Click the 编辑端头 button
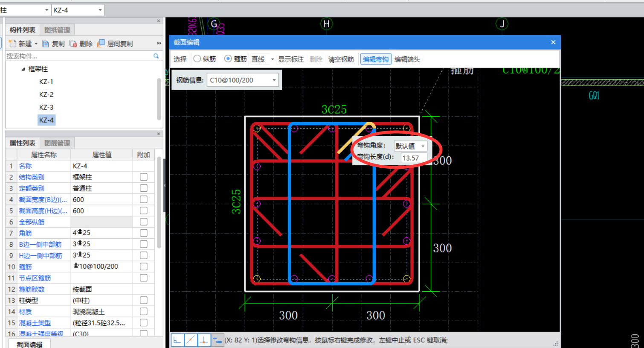Viewport: 644px width, 348px height. [x=407, y=59]
